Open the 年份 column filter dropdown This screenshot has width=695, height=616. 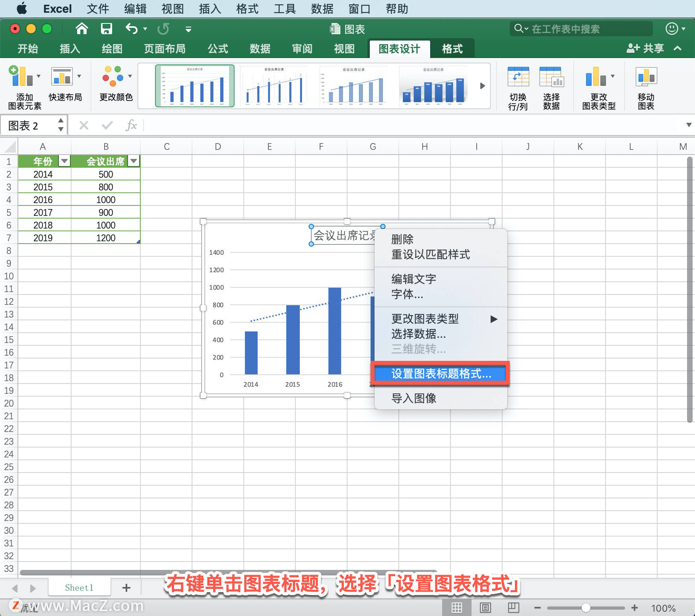[x=64, y=161]
